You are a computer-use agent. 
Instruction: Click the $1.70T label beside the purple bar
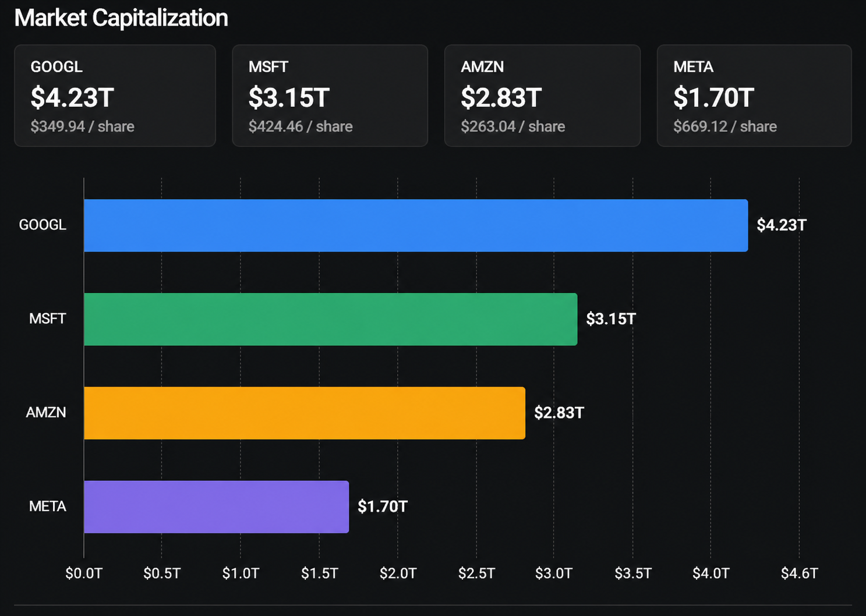tap(382, 507)
